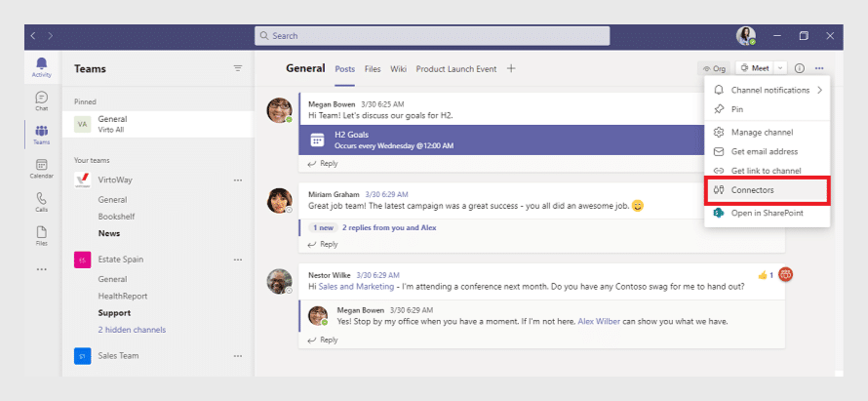Image resolution: width=868 pixels, height=401 pixels.
Task: Open pinned General channel of Virto All
Action: point(158,124)
